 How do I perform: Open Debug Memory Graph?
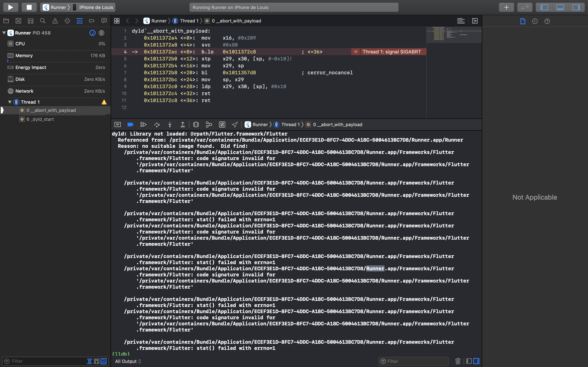pos(209,125)
